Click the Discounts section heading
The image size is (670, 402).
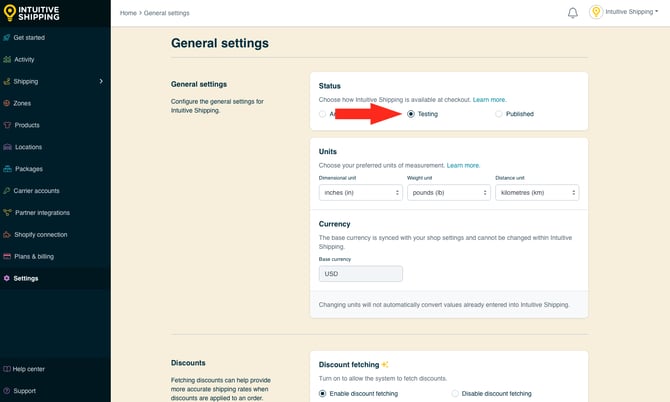188,363
